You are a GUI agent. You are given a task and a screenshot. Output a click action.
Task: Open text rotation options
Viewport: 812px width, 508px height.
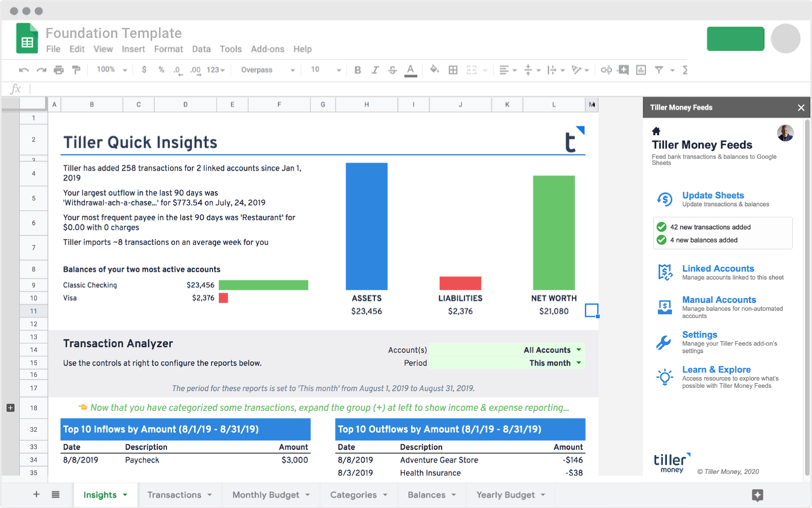pyautogui.click(x=580, y=70)
